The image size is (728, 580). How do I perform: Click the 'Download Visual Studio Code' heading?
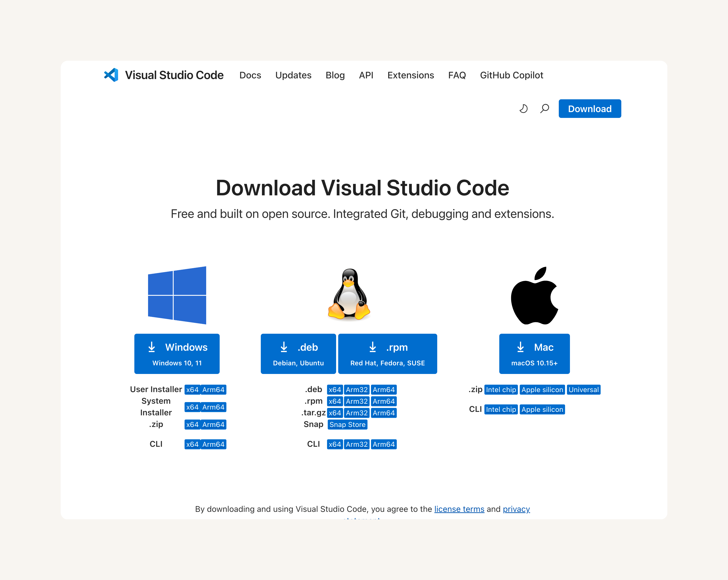362,188
